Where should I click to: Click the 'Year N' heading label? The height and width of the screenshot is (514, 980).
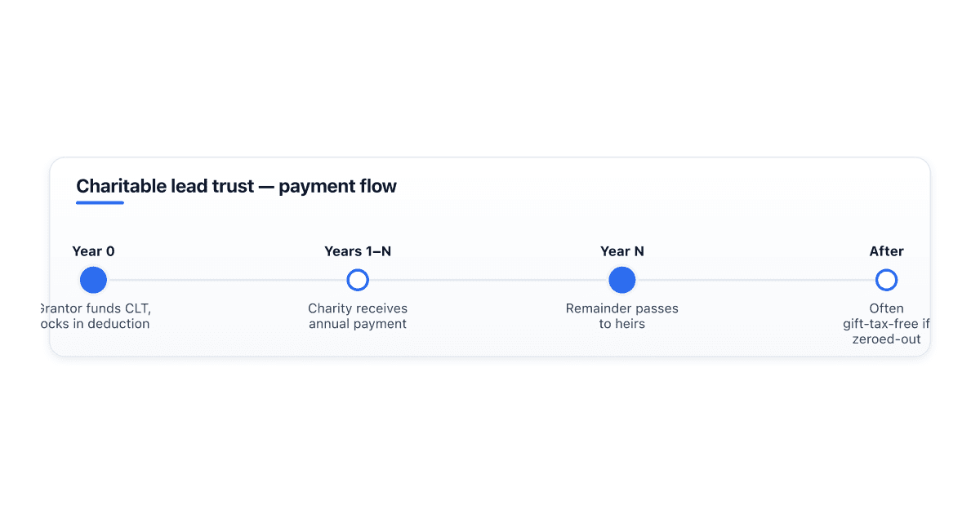pos(622,251)
